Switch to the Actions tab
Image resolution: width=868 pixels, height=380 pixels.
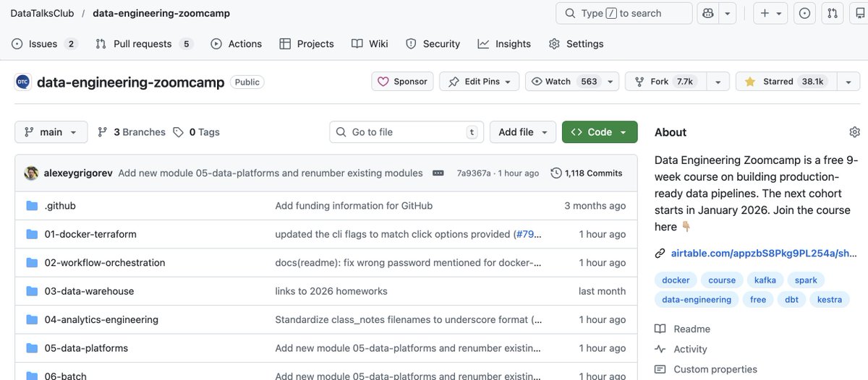tap(237, 44)
